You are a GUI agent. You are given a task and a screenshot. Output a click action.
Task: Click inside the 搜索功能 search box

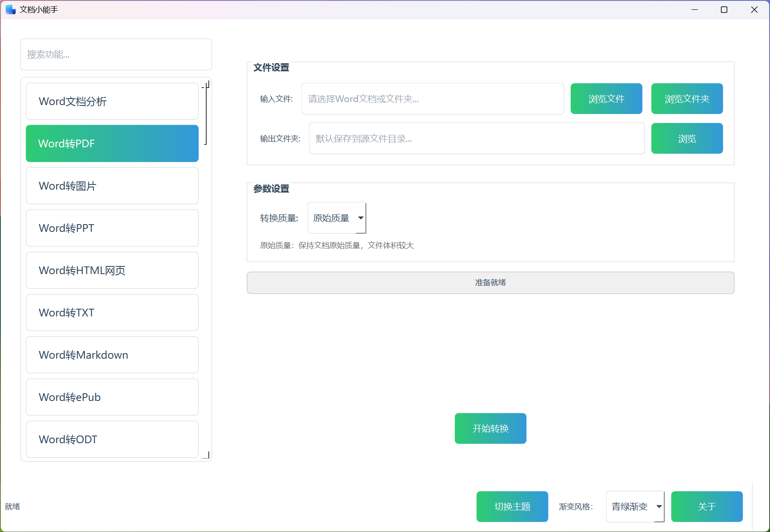(116, 55)
